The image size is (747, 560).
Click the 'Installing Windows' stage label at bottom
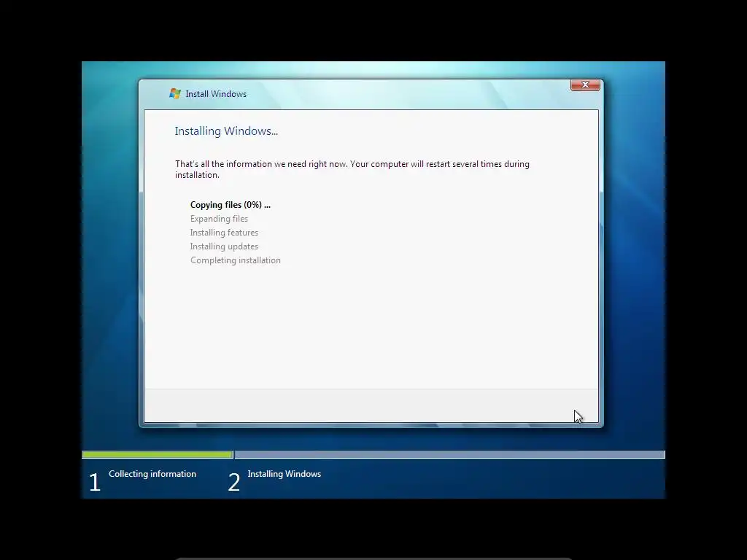285,474
